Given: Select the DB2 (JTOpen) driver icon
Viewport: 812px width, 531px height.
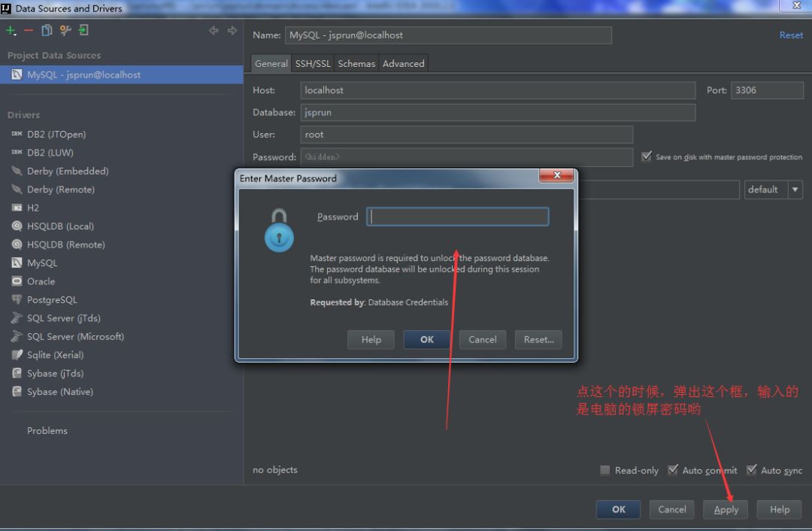Looking at the screenshot, I should tap(17, 134).
